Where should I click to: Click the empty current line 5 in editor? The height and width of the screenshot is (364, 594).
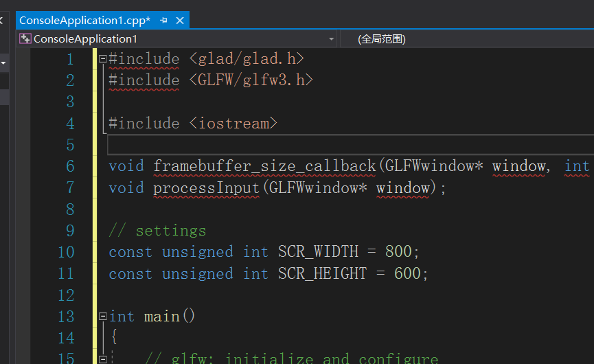pyautogui.click(x=350, y=145)
